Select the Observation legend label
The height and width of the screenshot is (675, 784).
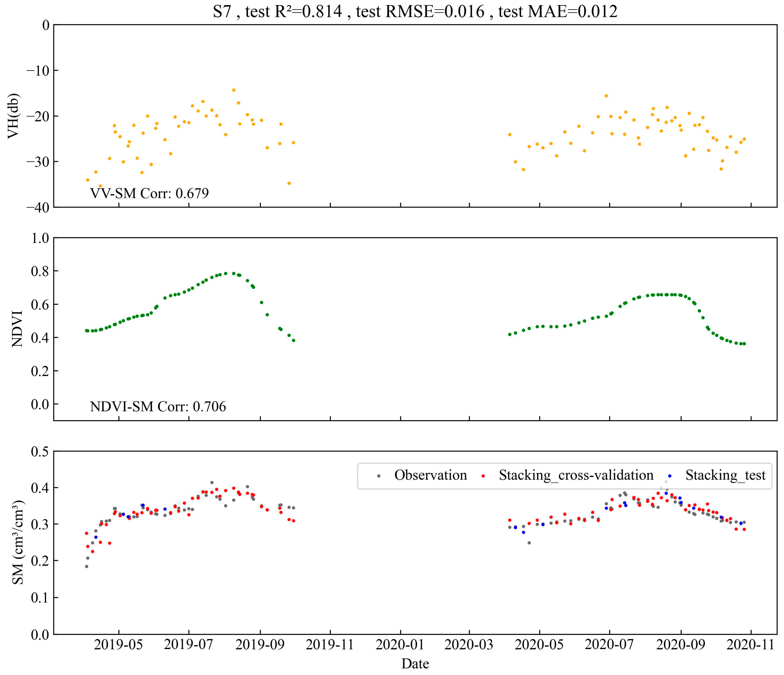(x=431, y=475)
